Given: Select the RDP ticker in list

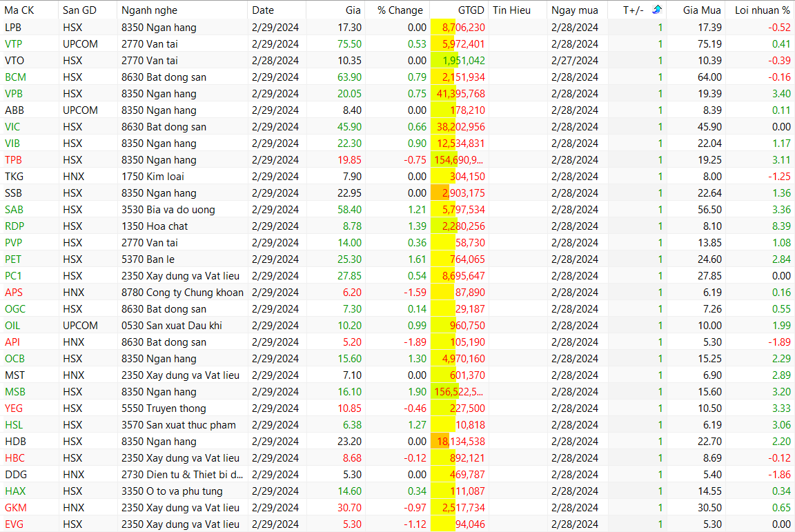Looking at the screenshot, I should pos(14,226).
